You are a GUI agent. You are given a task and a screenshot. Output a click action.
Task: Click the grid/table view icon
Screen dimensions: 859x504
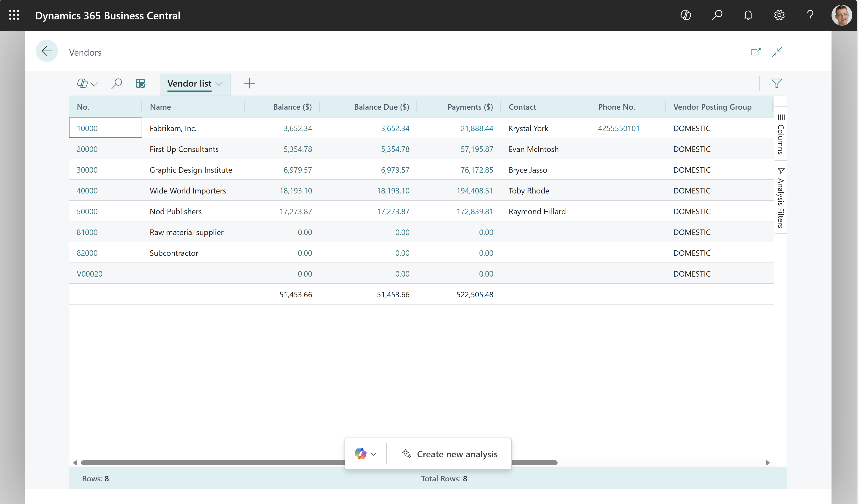(140, 83)
